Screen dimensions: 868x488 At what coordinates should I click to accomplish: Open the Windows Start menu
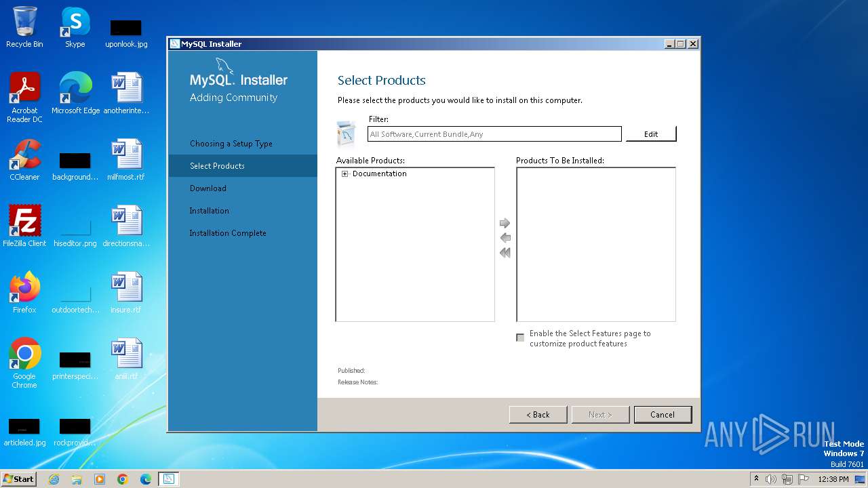(x=19, y=479)
